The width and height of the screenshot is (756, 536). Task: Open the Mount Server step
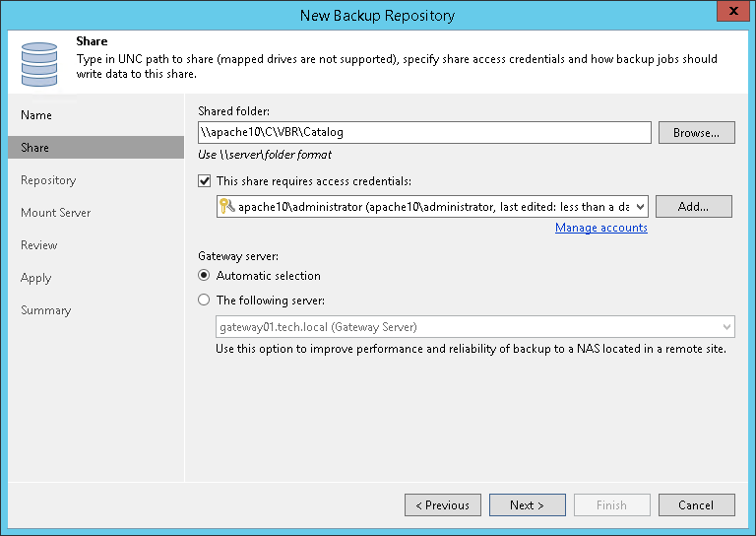[x=56, y=213]
